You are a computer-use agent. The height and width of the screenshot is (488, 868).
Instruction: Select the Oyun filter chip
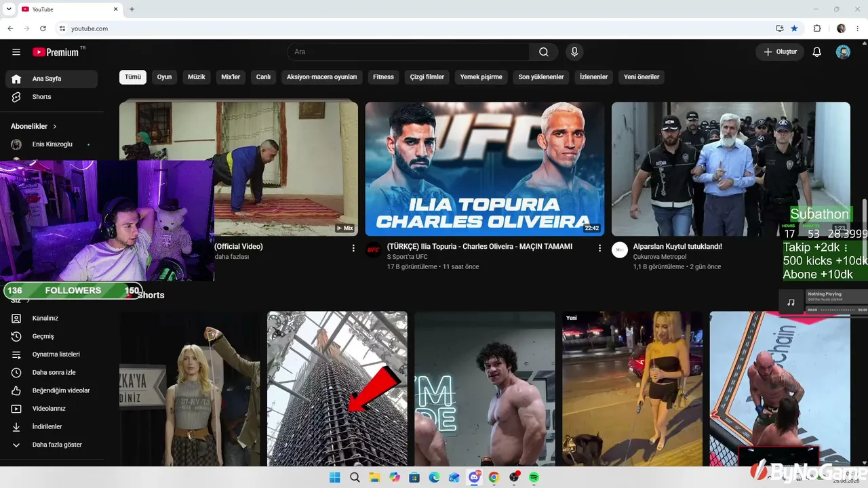pyautogui.click(x=165, y=77)
